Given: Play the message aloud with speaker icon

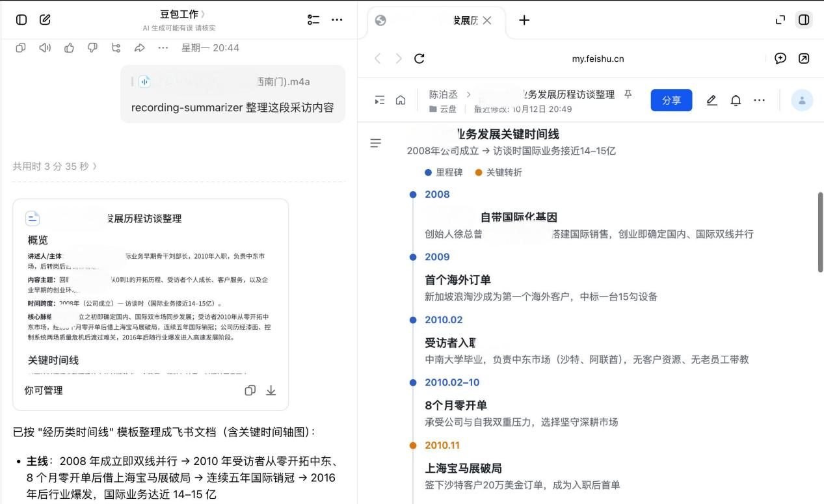Looking at the screenshot, I should click(x=45, y=47).
